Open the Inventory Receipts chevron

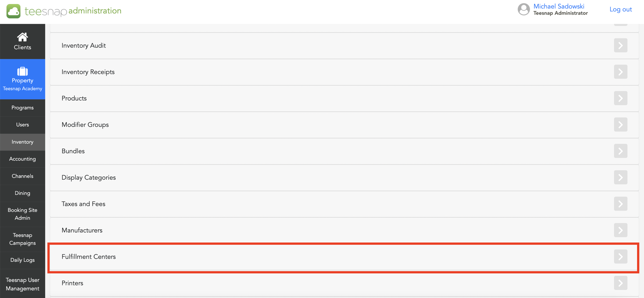(620, 72)
